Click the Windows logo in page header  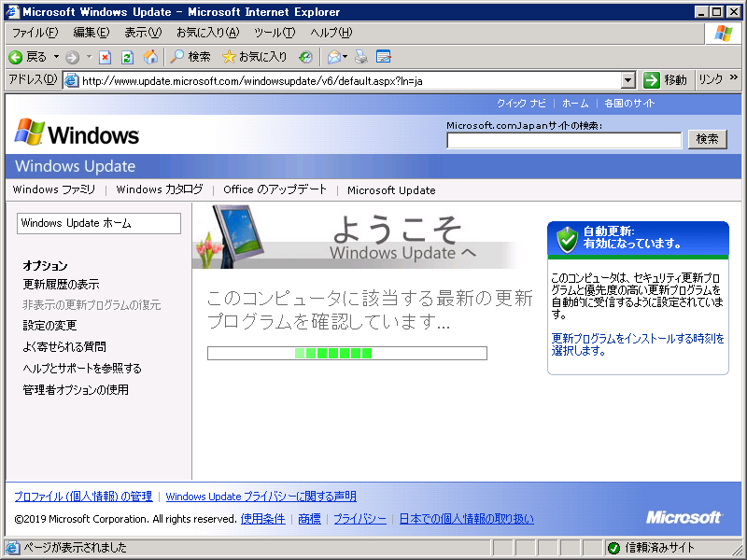78,133
